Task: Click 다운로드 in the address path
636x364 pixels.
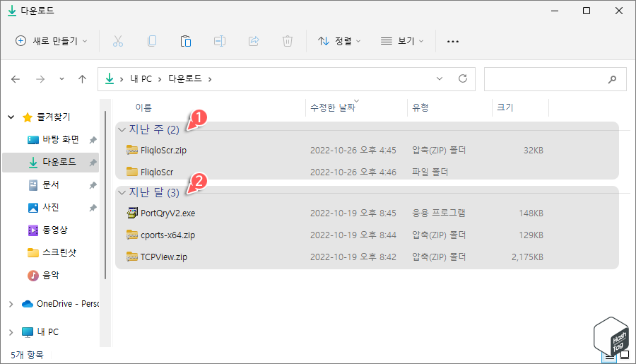Action: (x=185, y=78)
